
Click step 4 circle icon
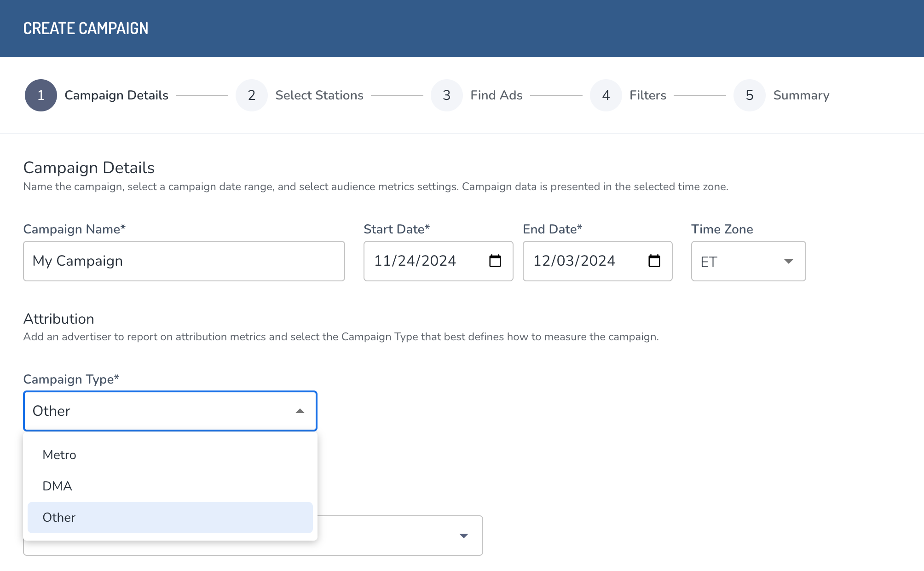pos(606,95)
